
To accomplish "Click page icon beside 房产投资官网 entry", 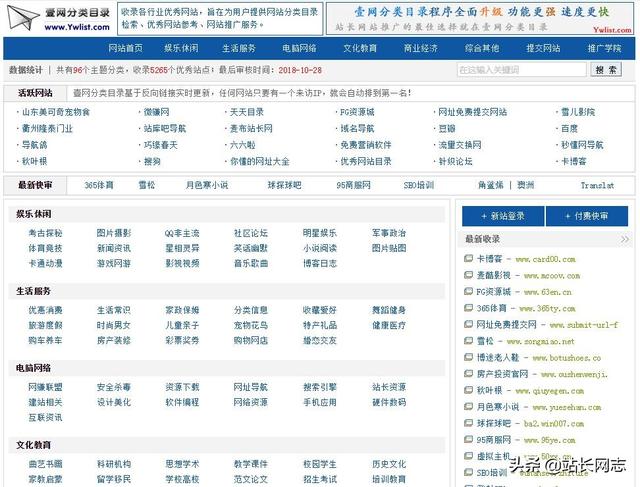I will (468, 374).
